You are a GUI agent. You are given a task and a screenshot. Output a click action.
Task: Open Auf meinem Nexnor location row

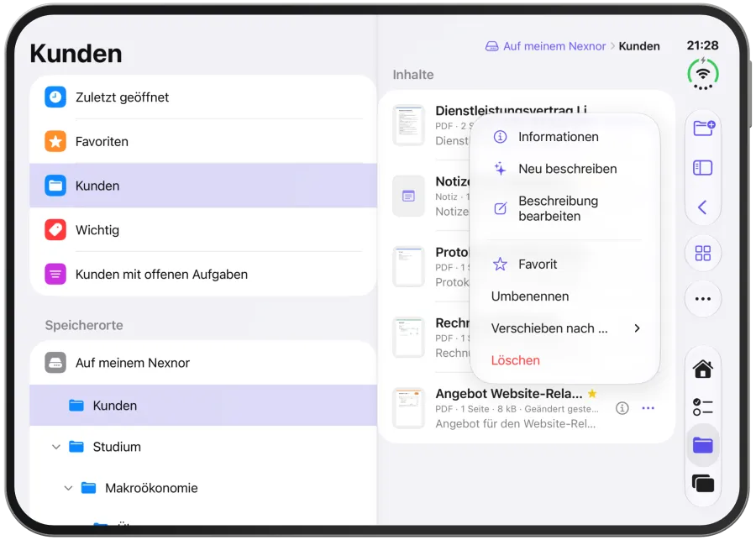tap(203, 363)
